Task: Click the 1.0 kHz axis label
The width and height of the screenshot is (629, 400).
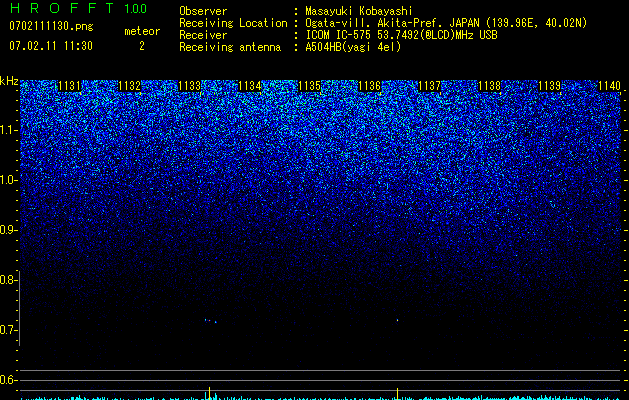Action: [8, 180]
